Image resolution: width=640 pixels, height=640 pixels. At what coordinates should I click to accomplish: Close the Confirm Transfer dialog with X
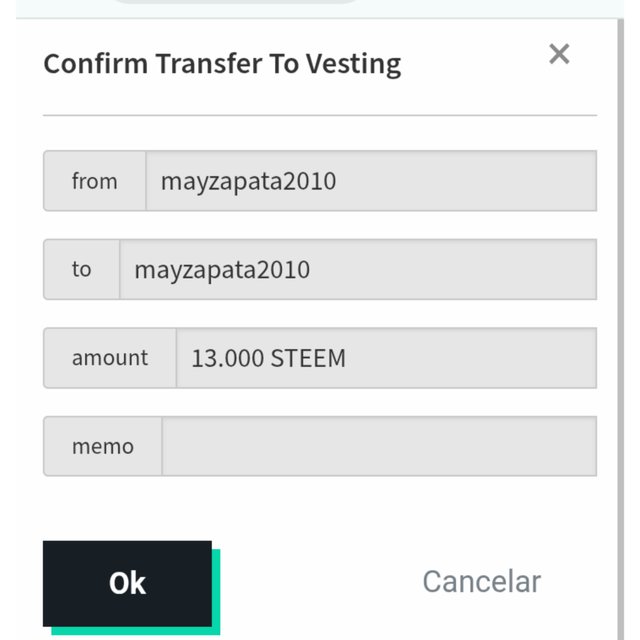pyautogui.click(x=559, y=54)
